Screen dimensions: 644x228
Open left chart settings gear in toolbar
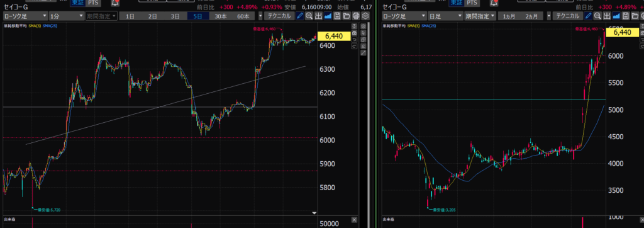[365, 16]
